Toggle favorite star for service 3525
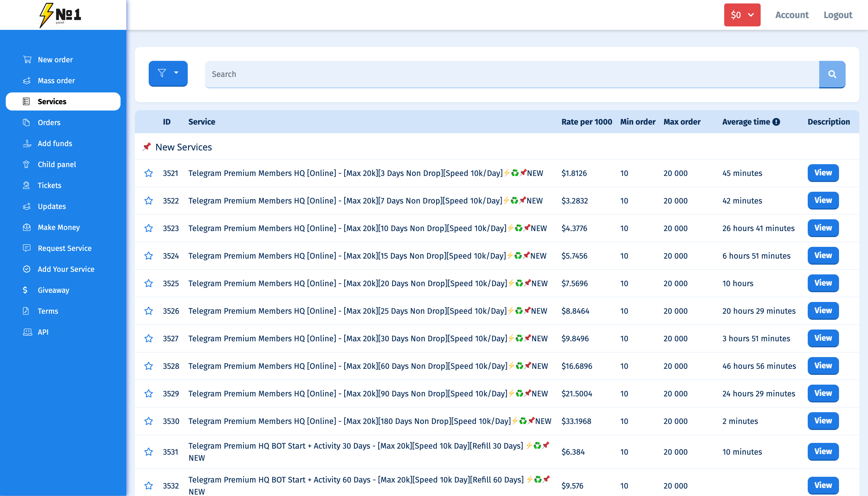Screen dimensions: 868x496 [148, 283]
